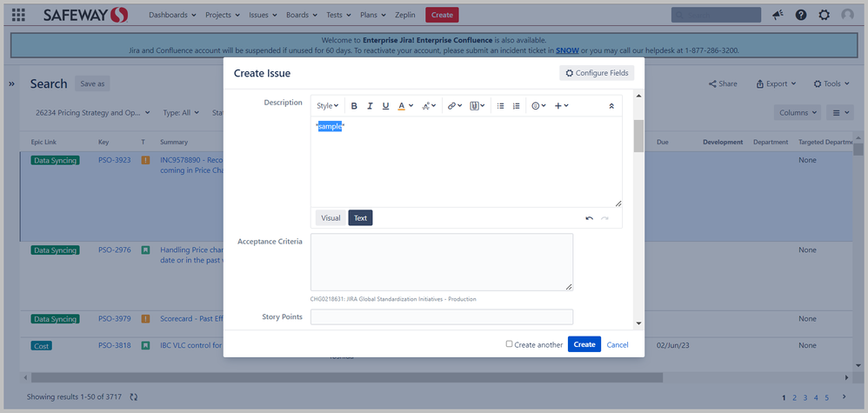Open the Export dropdown
The height and width of the screenshot is (413, 868).
tap(776, 83)
